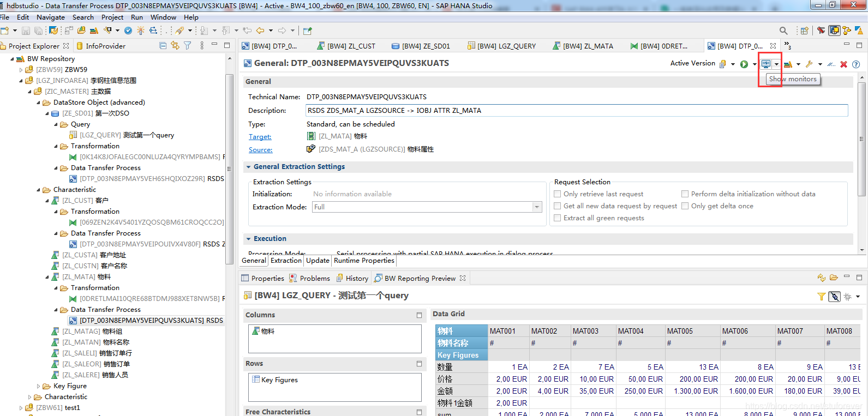
Task: Collapse the Execution section
Action: click(249, 239)
